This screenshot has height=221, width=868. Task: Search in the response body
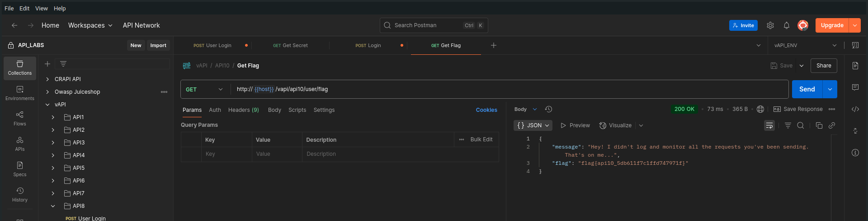pos(801,125)
